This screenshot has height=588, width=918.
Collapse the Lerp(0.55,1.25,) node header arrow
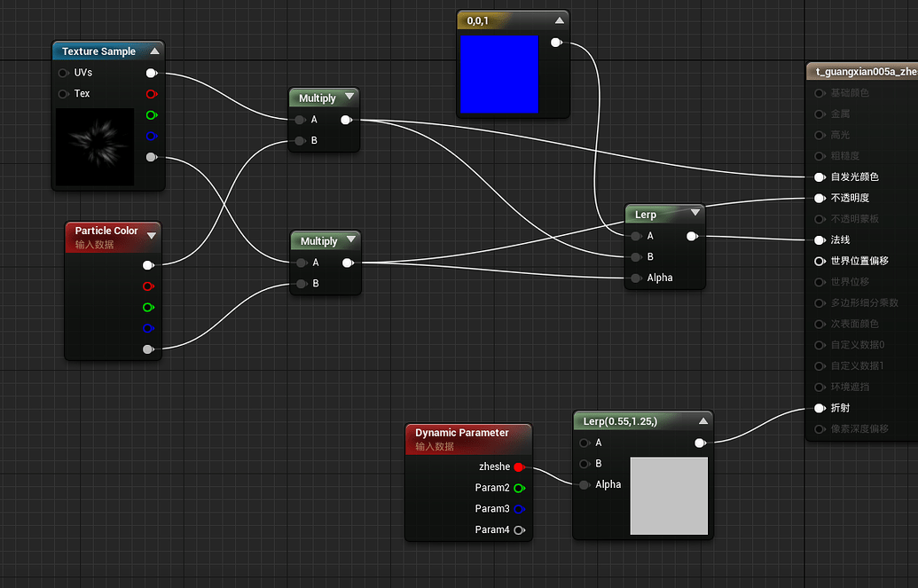[702, 420]
